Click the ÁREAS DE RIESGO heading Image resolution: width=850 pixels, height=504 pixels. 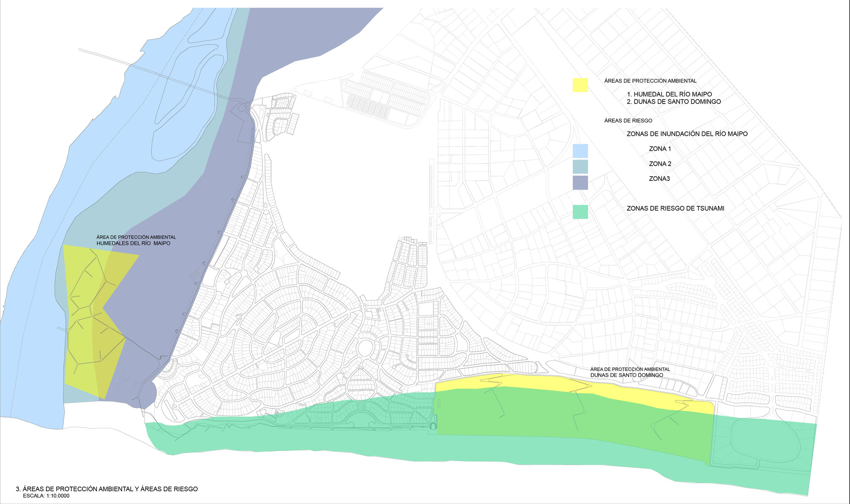coord(628,121)
